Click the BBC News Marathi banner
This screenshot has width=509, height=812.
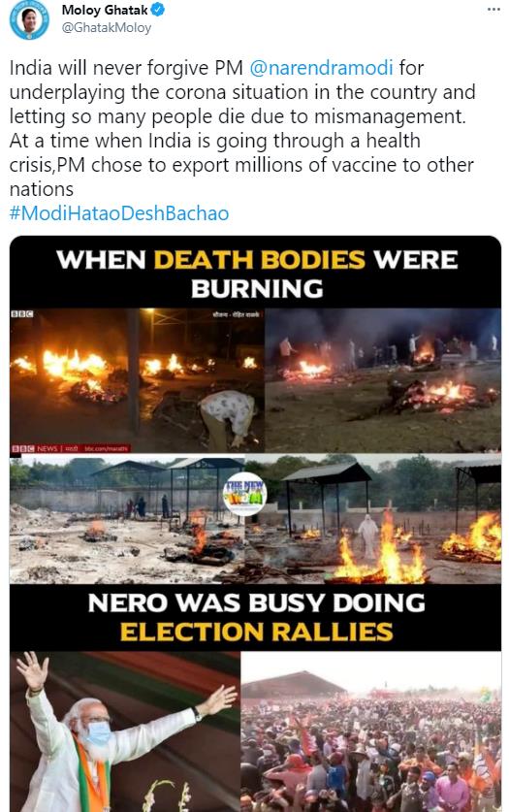71,448
